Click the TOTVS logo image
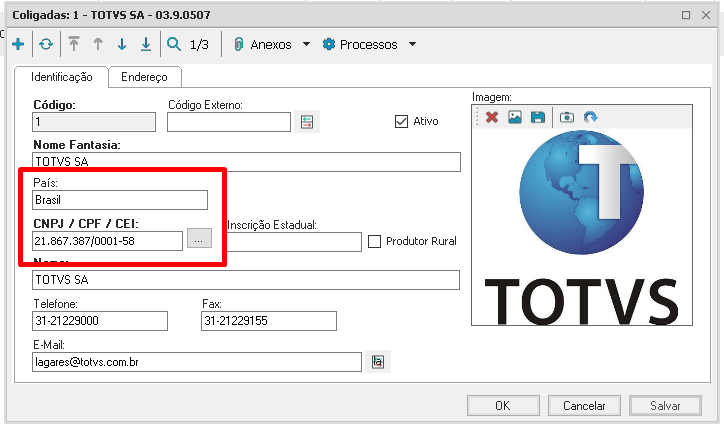Image resolution: width=724 pixels, height=428 pixels. coord(582,227)
